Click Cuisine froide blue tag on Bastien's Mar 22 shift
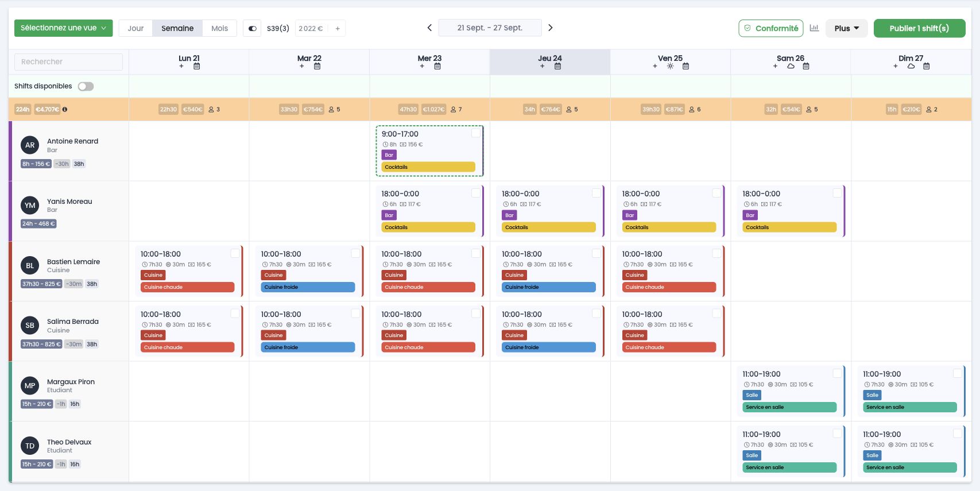This screenshot has height=491, width=980. [x=308, y=287]
